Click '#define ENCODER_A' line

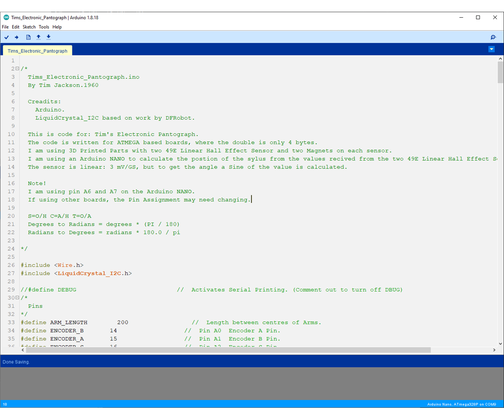coord(68,339)
